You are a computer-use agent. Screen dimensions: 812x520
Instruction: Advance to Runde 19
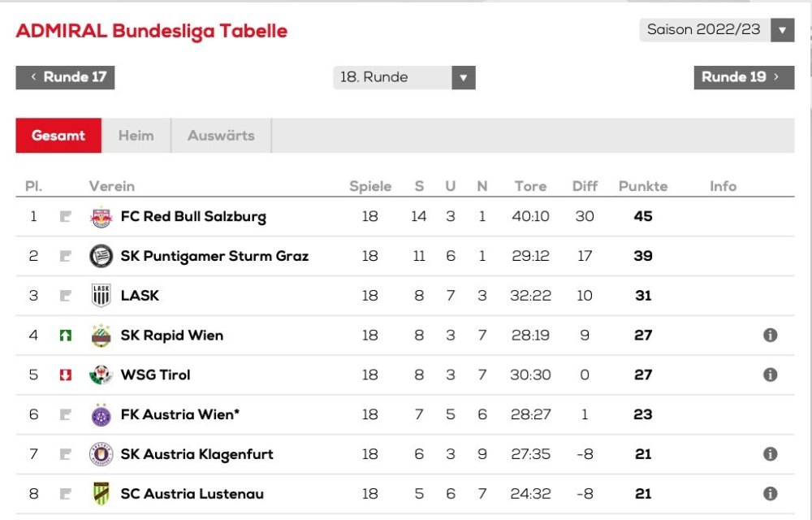(743, 77)
